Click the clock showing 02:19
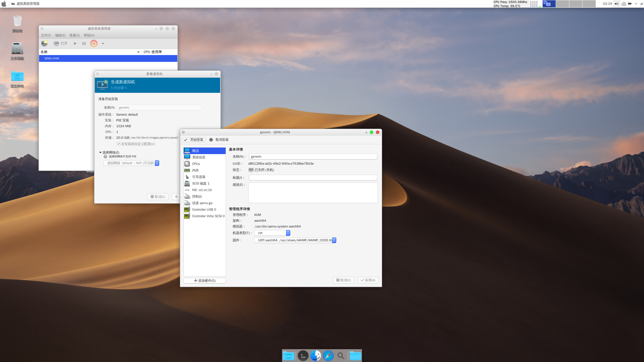The image size is (644, 362). 607,4
